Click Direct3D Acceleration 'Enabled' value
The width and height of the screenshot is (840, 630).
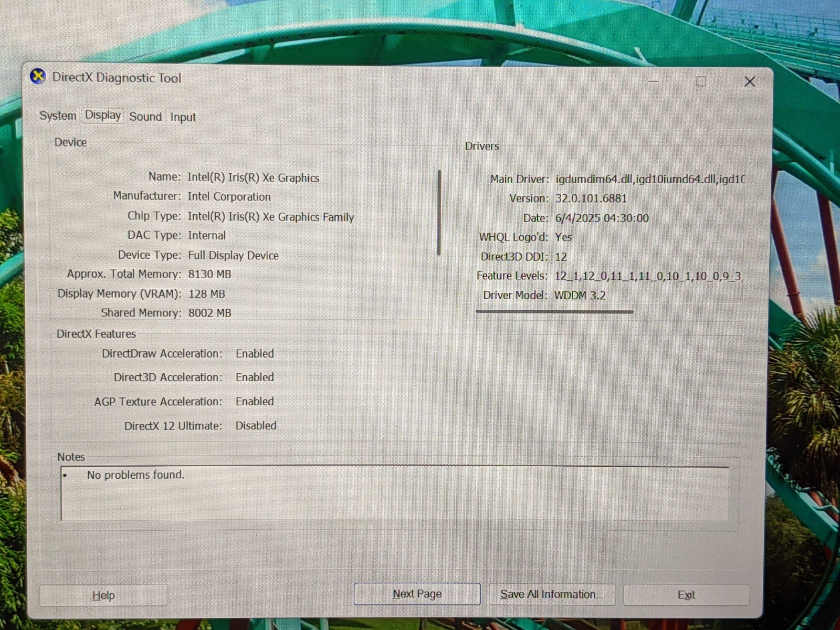[x=255, y=377]
